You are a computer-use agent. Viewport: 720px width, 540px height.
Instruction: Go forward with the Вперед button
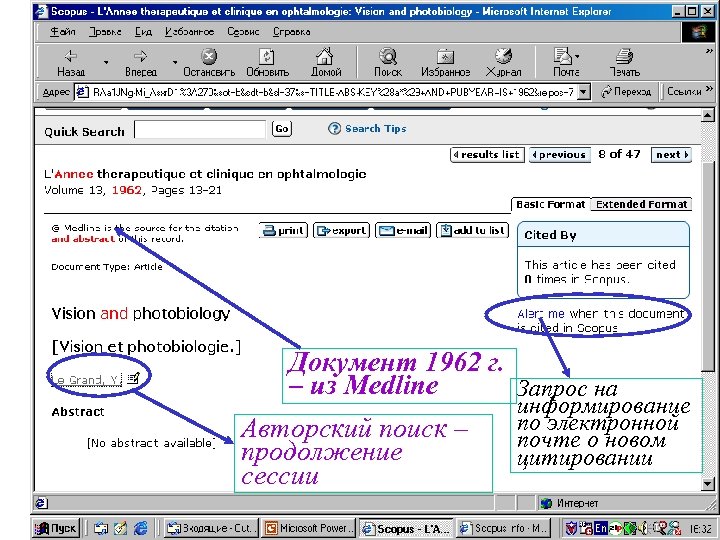[x=141, y=63]
